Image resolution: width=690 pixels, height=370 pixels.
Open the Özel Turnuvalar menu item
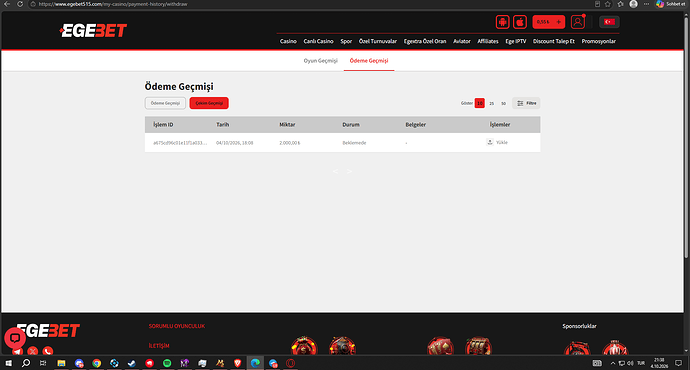378,41
